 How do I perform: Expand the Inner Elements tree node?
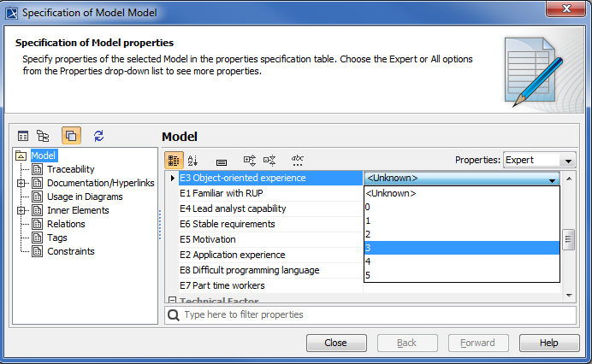tap(21, 210)
